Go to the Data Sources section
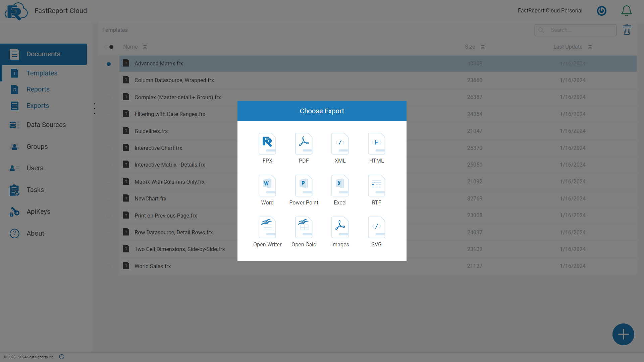This screenshot has height=362, width=644. pos(46,125)
